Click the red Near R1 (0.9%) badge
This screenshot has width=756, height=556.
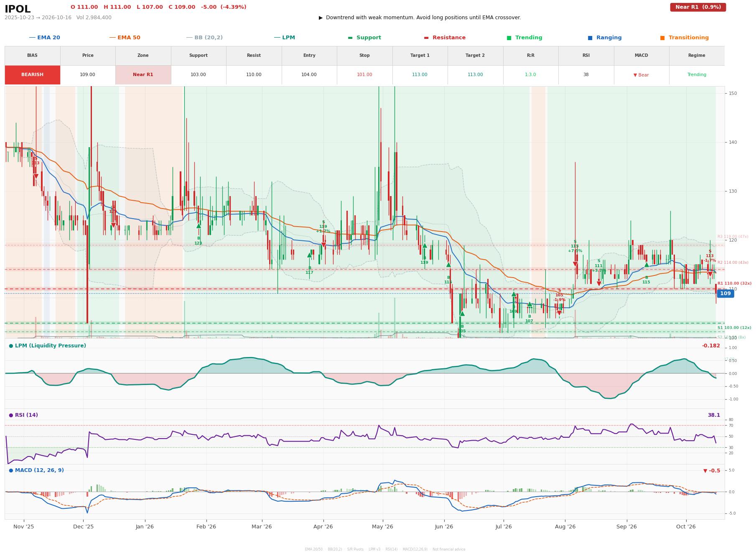pos(698,7)
